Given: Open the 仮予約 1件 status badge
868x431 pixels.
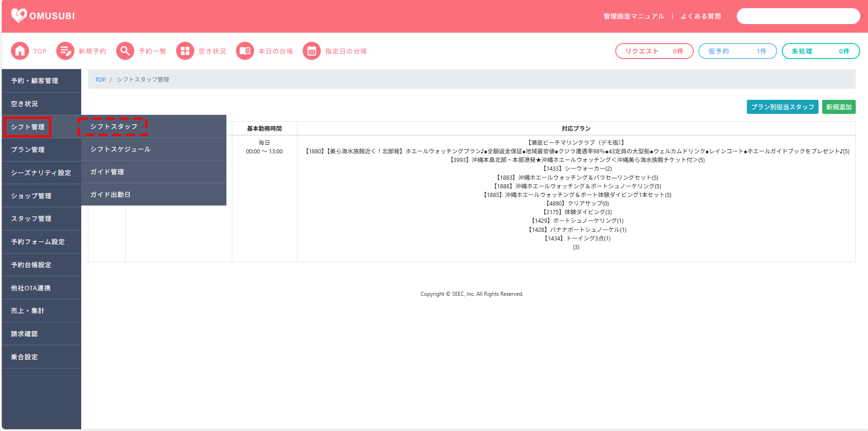Looking at the screenshot, I should click(737, 51).
